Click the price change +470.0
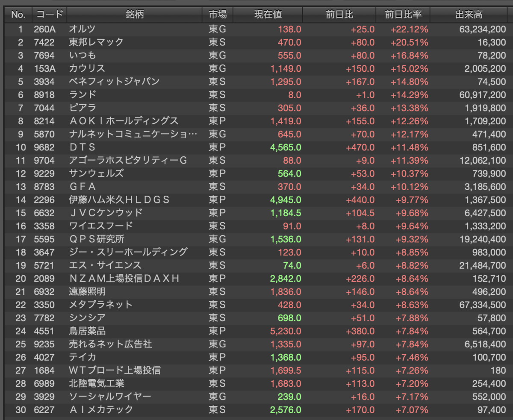The image size is (513, 420). coord(360,147)
